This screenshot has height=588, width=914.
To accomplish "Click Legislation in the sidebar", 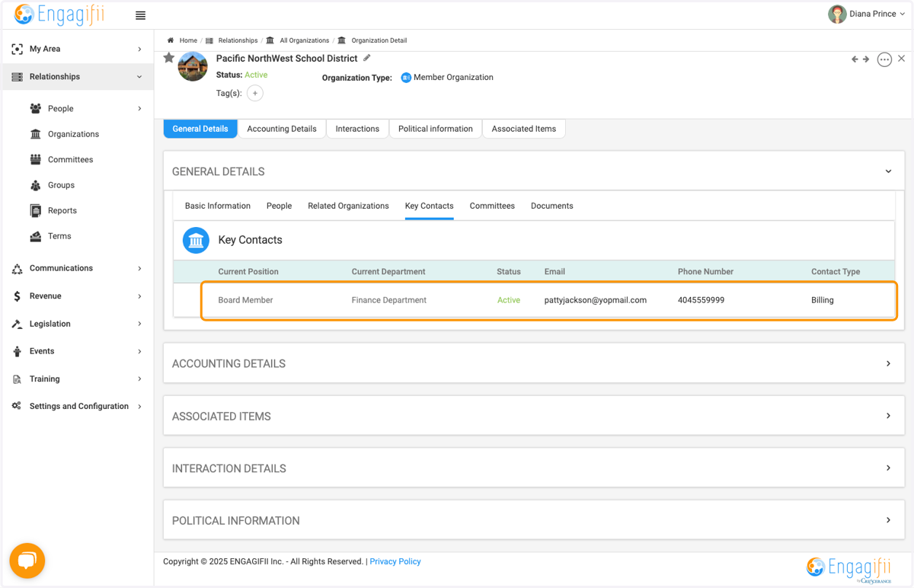I will pyautogui.click(x=50, y=324).
